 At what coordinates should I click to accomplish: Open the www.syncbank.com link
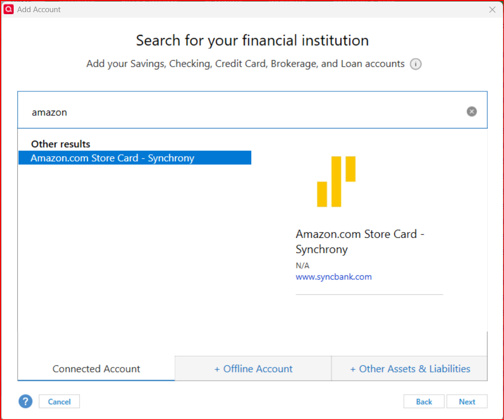334,276
